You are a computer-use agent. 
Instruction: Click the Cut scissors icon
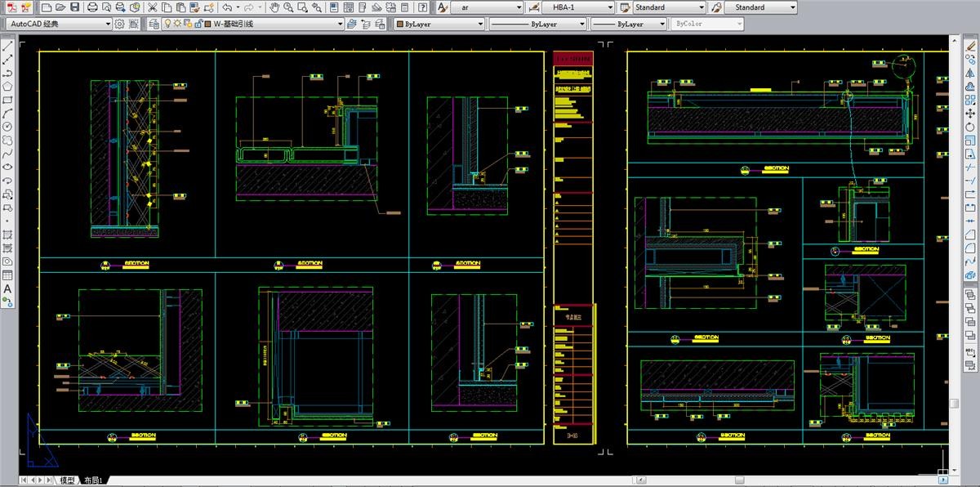coord(153,7)
